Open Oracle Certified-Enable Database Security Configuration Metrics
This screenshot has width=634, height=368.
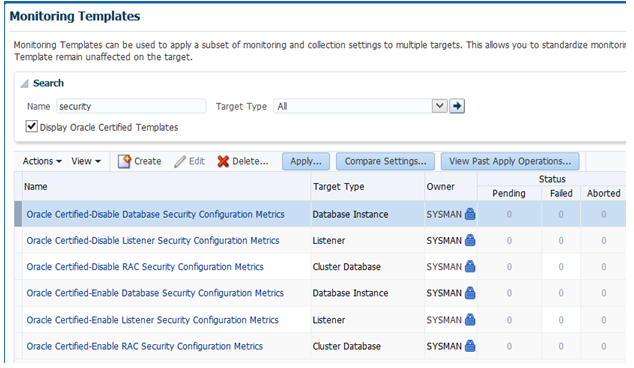(x=155, y=293)
